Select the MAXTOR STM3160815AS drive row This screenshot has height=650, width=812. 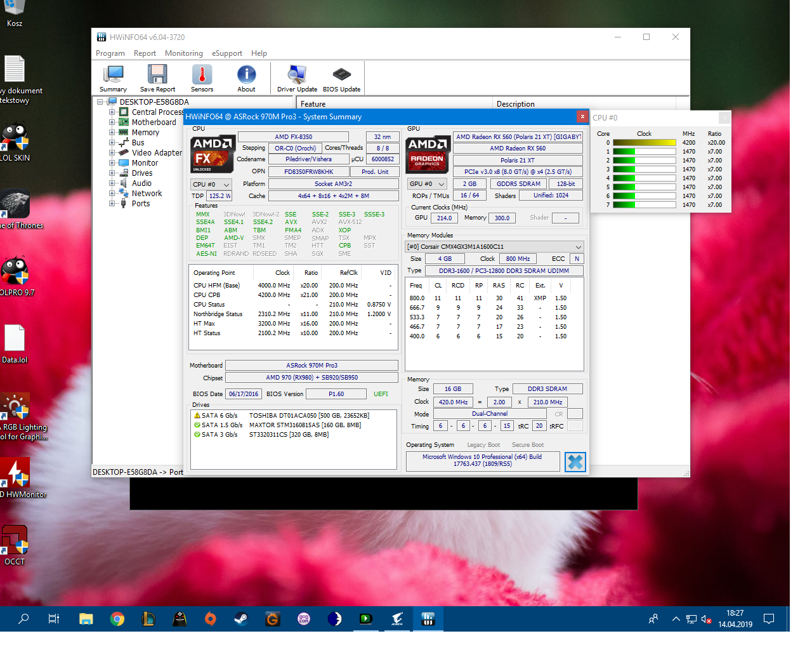pyautogui.click(x=293, y=425)
